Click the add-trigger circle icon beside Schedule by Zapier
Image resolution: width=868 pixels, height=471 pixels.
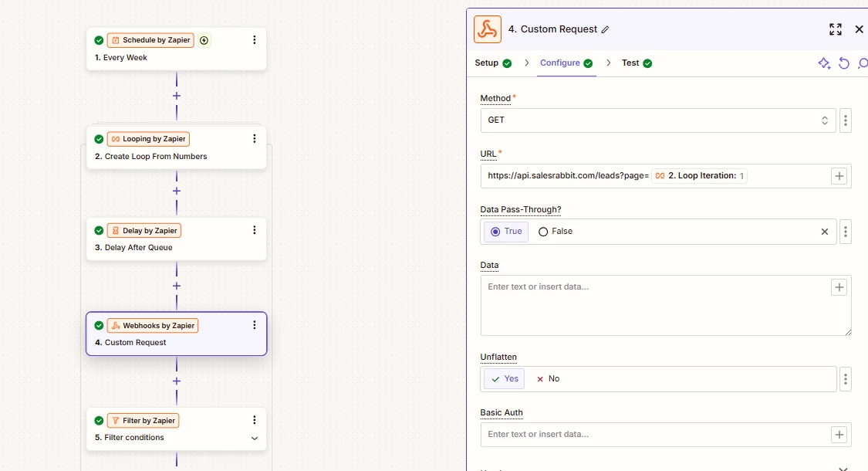pyautogui.click(x=204, y=40)
